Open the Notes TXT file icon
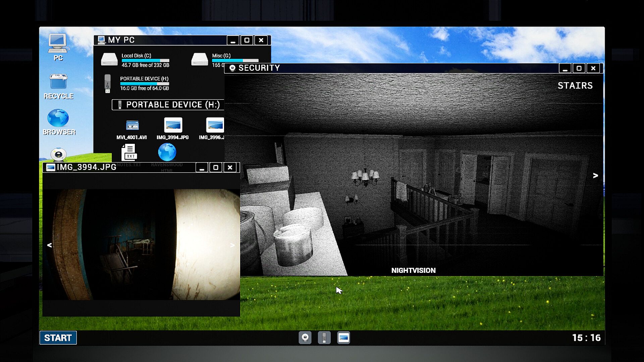644x362 pixels. coord(129,153)
